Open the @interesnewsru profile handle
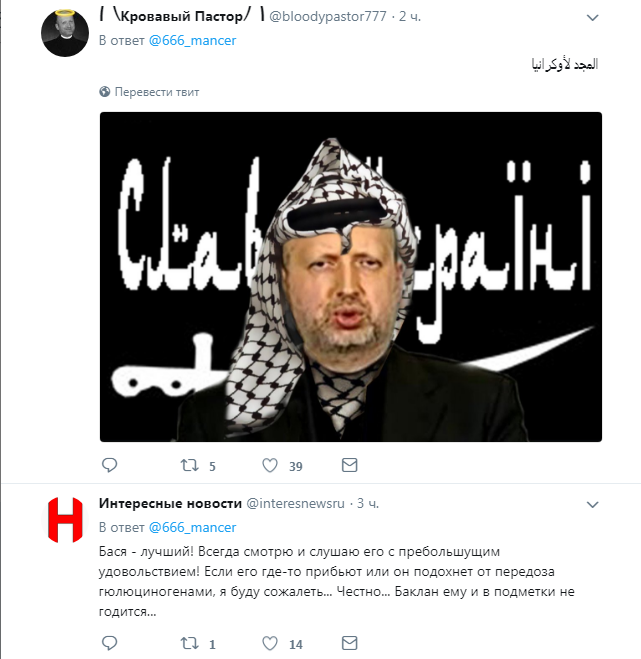 [x=295, y=503]
